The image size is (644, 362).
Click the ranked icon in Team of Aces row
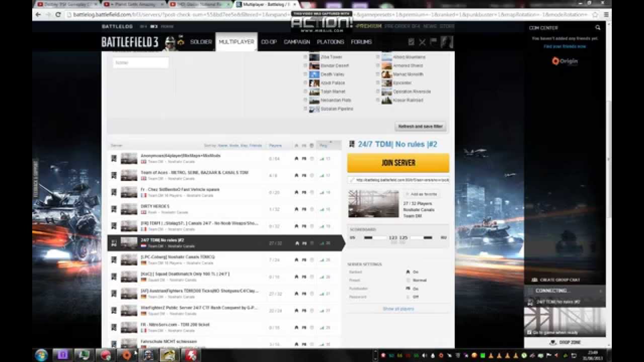(296, 175)
